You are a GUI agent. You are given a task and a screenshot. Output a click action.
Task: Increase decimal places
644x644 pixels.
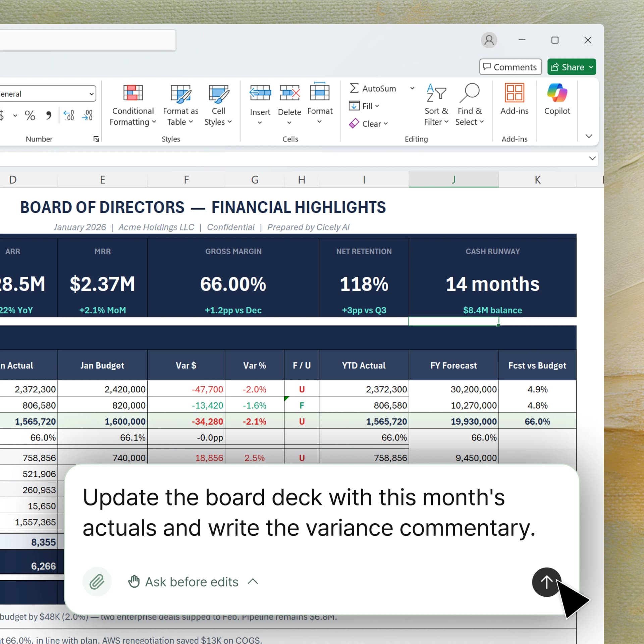tap(69, 116)
